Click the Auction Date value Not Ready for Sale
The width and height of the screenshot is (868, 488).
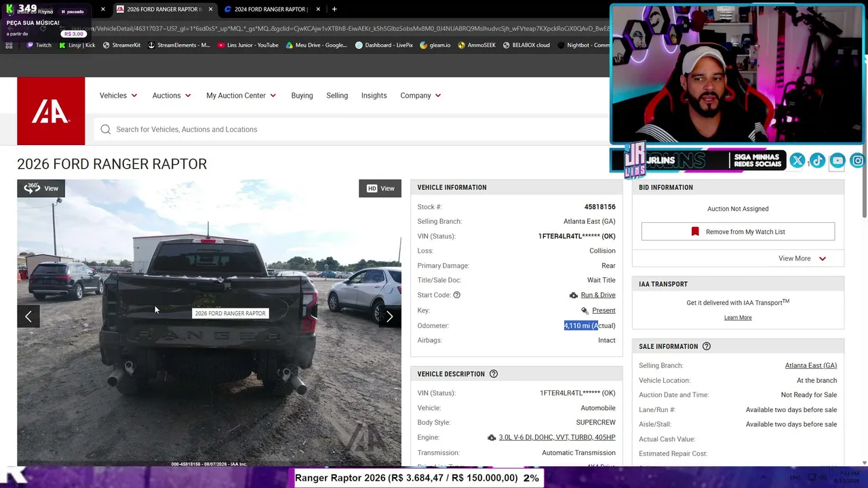808,395
